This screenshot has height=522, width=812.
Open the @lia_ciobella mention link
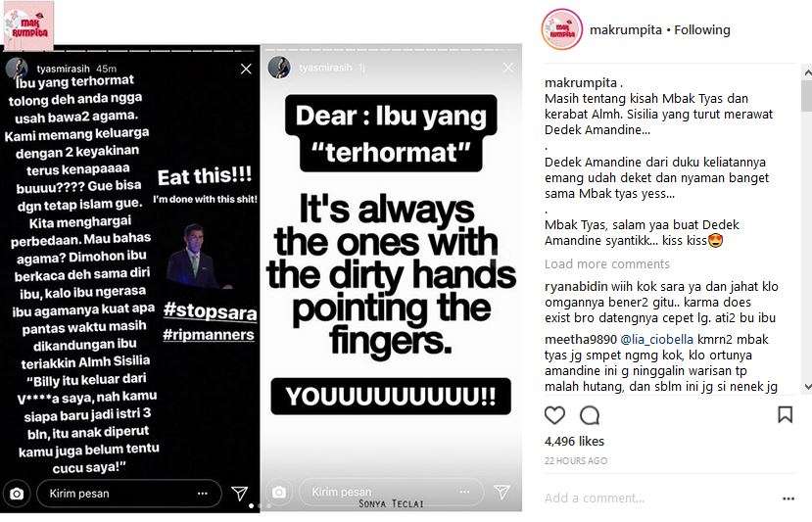[x=656, y=340]
